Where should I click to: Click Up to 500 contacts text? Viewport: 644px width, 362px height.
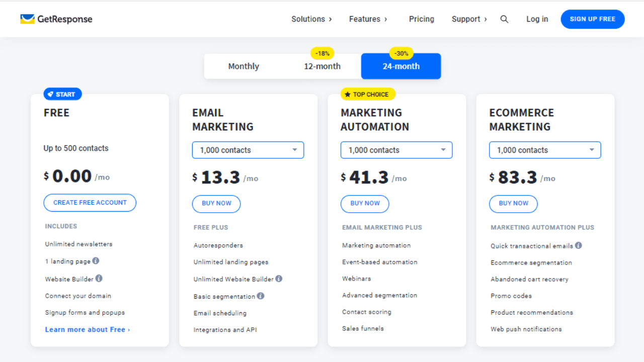[x=76, y=148]
